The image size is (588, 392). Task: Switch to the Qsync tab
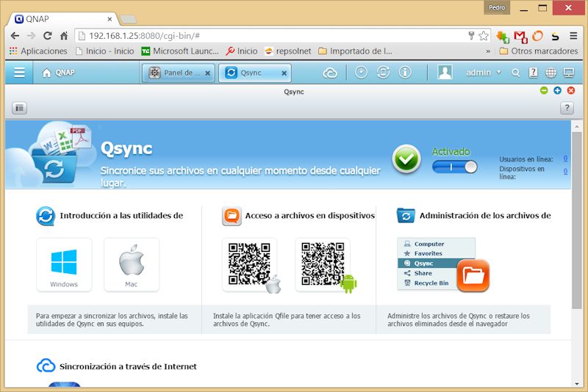pyautogui.click(x=255, y=73)
